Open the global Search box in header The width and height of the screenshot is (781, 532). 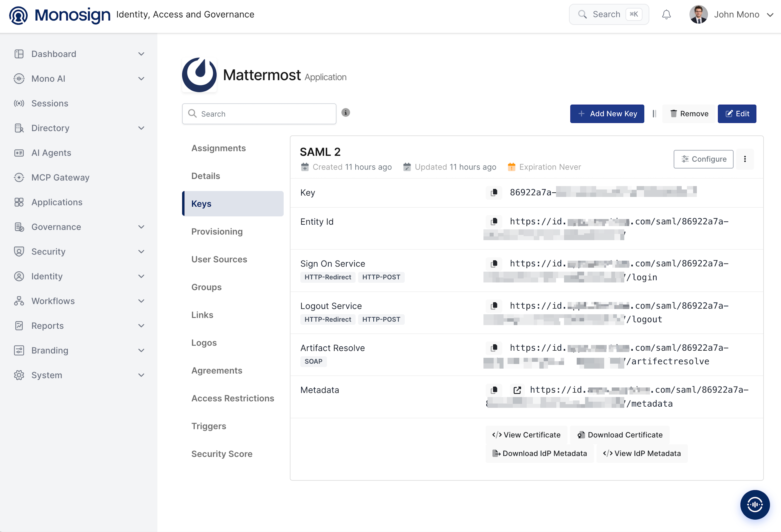[609, 14]
